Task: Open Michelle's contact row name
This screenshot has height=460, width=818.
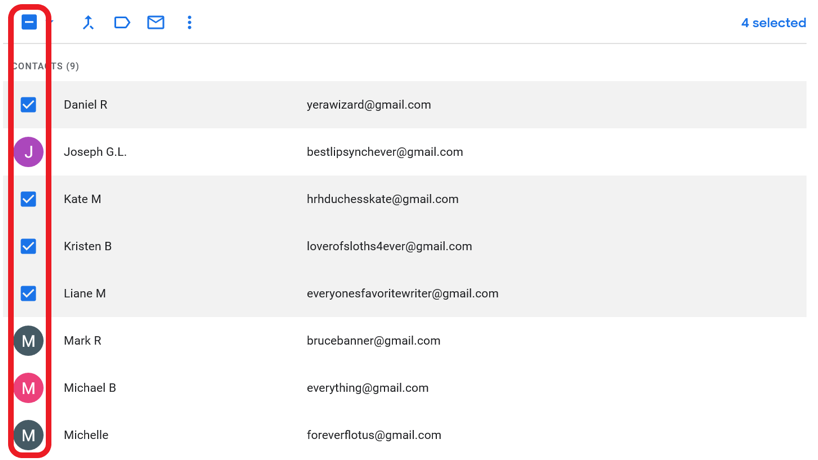Action: click(x=86, y=435)
